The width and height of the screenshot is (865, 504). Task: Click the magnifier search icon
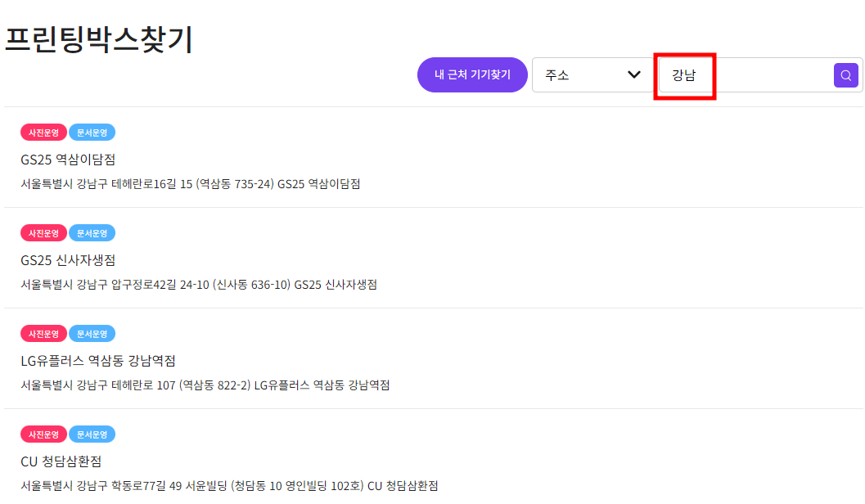[x=845, y=74]
